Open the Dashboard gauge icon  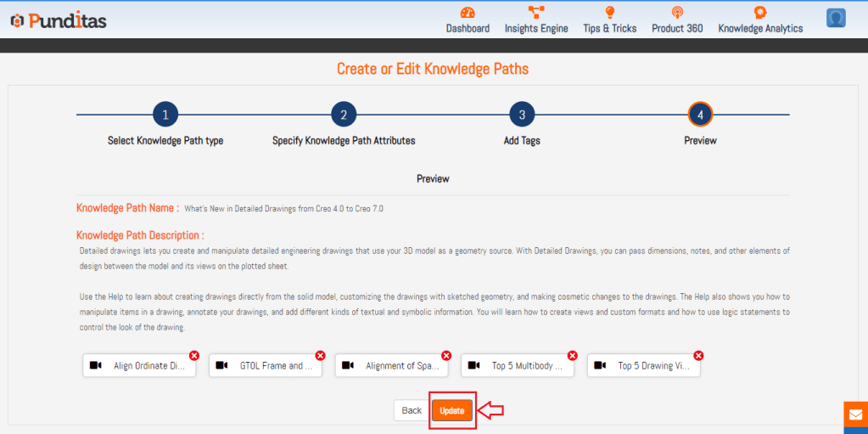[x=468, y=13]
